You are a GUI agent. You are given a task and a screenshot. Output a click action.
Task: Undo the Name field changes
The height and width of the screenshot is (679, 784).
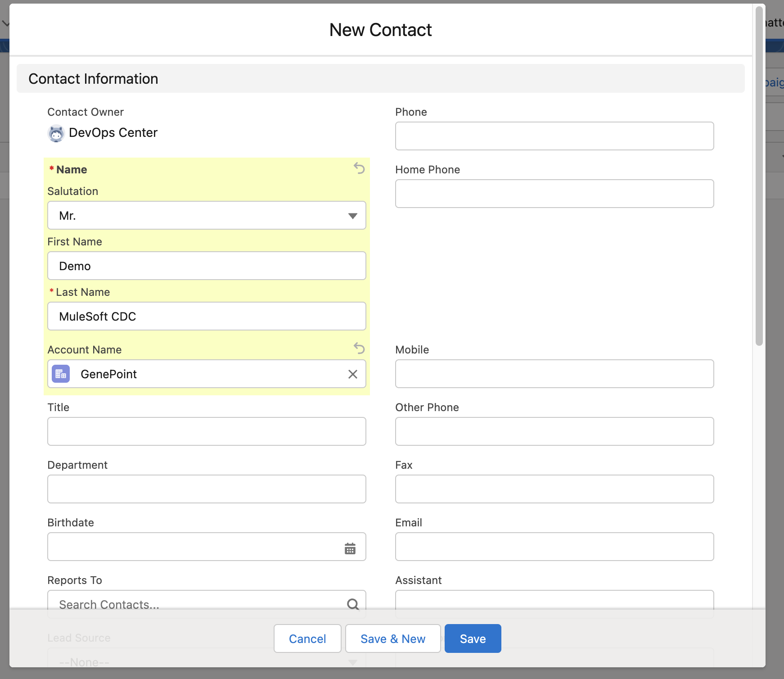(x=359, y=168)
